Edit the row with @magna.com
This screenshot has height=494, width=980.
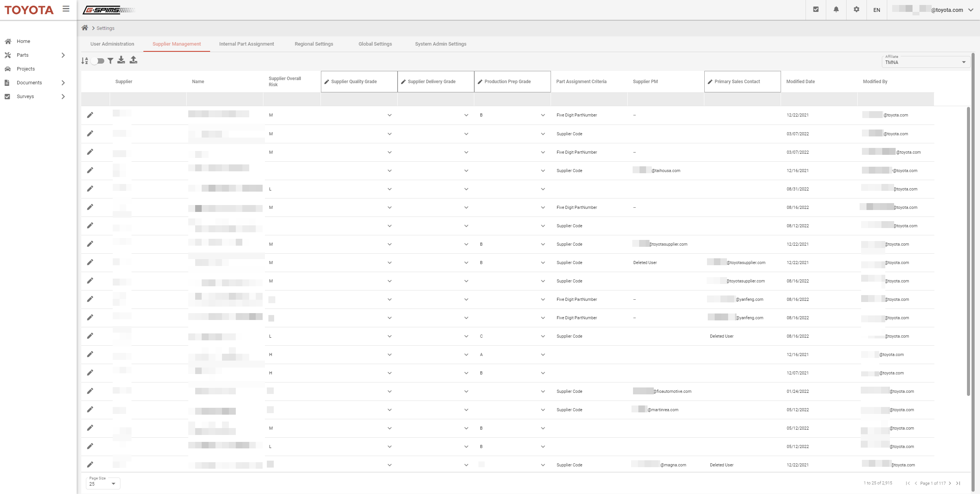(90, 464)
